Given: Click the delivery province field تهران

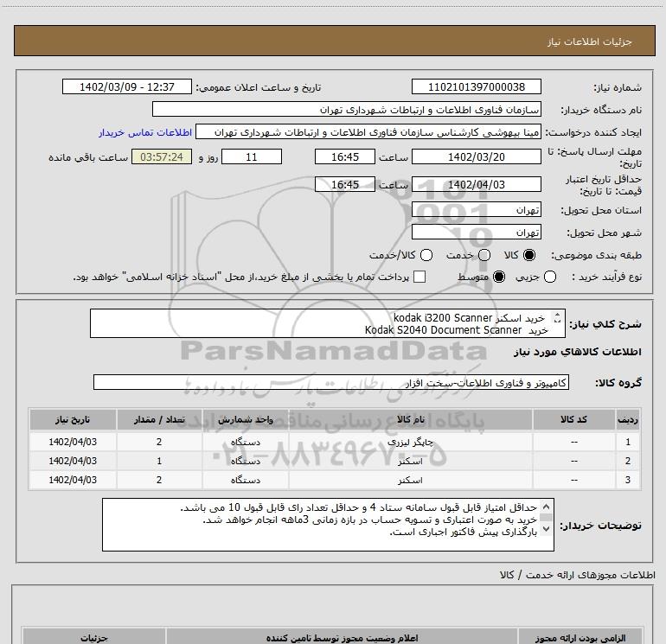Looking at the screenshot, I should tap(476, 210).
